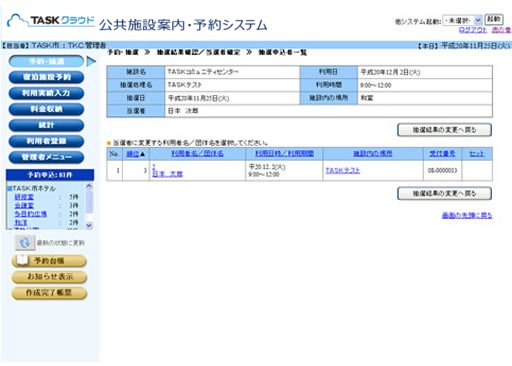Open 会議室 in the TASK市ホテル list
512x366 pixels.
point(24,205)
